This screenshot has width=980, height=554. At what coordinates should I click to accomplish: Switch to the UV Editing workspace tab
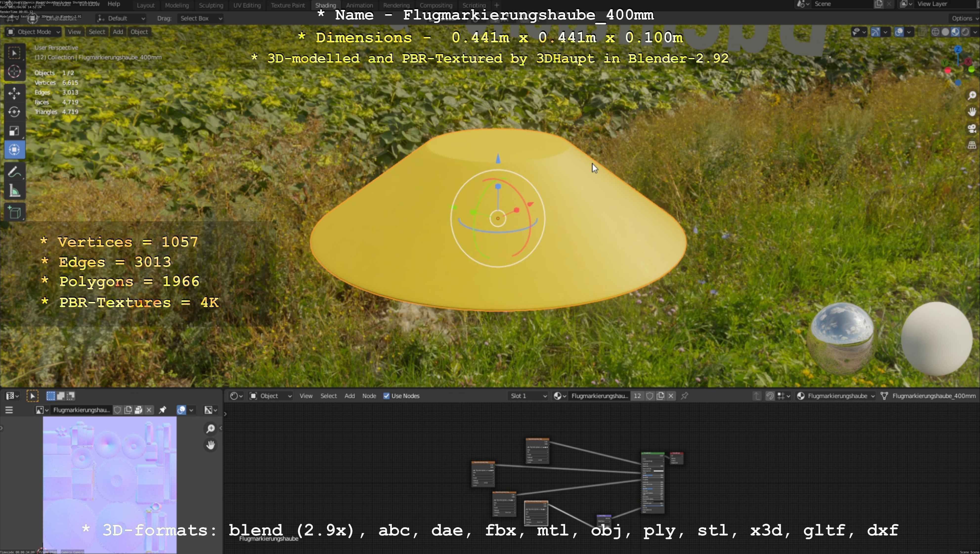[247, 5]
